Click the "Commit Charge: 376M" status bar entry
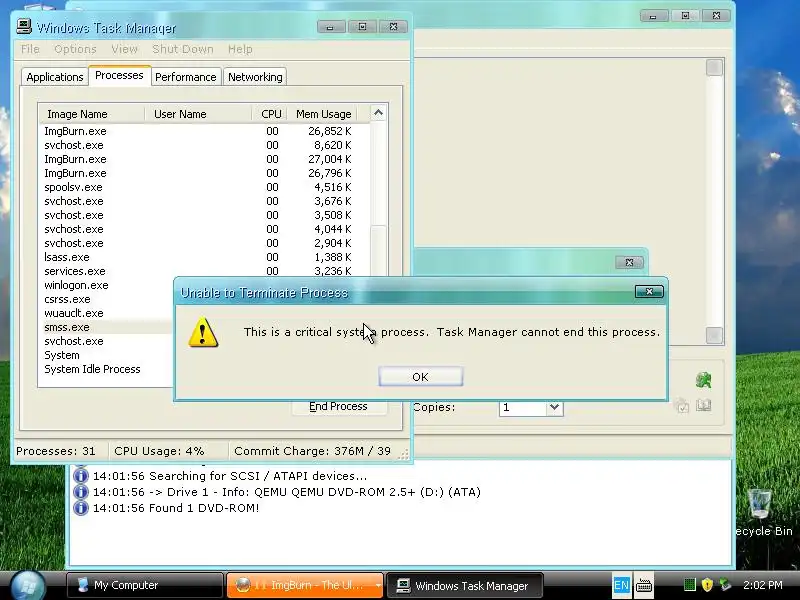The height and width of the screenshot is (600, 800). click(312, 451)
